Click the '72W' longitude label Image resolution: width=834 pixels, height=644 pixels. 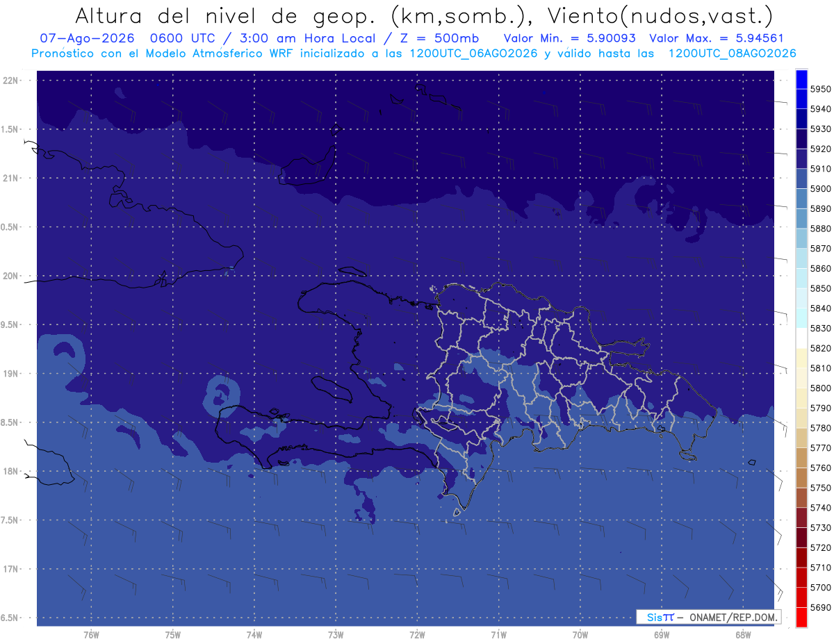coord(417,635)
